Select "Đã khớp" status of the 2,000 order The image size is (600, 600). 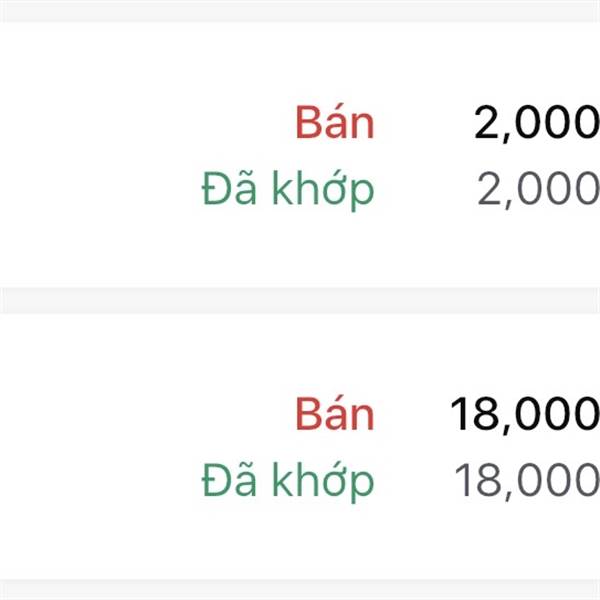pyautogui.click(x=288, y=189)
